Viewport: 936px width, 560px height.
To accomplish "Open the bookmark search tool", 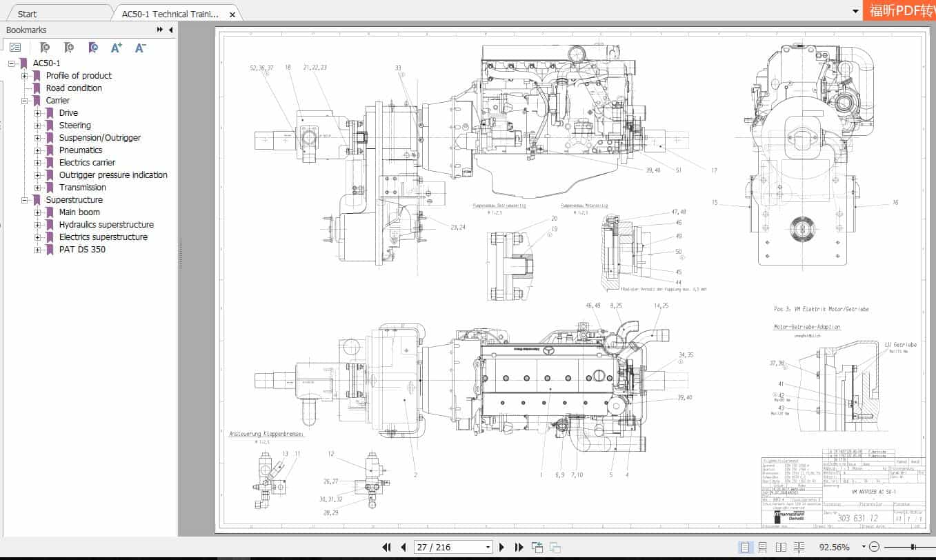I will (44, 47).
